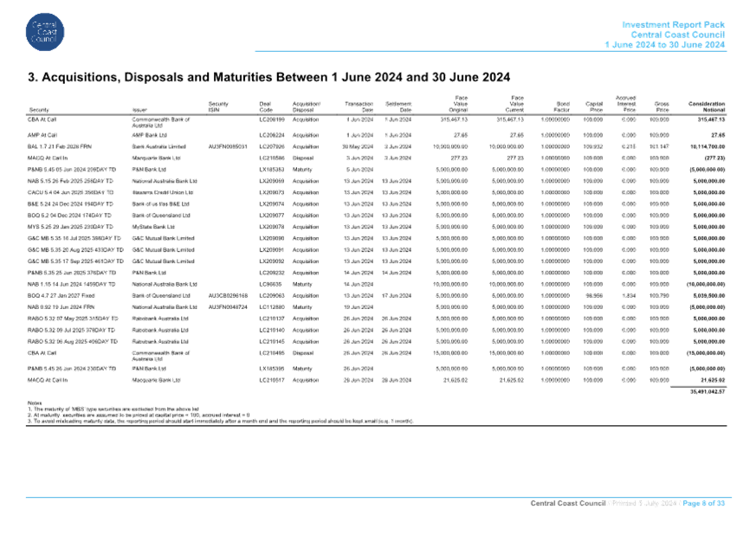This screenshot has height=535, width=756.
Task: Select the 'AMP At Call' security row
Action: click(376, 135)
